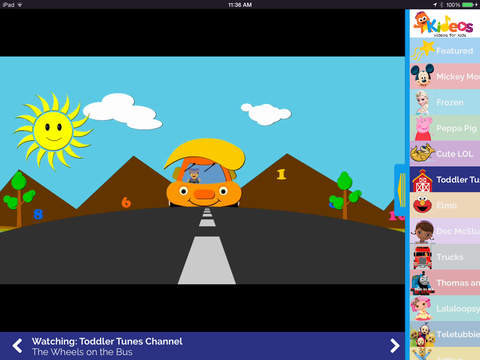
Task: Open the Featured channel star icon
Action: pos(423,50)
